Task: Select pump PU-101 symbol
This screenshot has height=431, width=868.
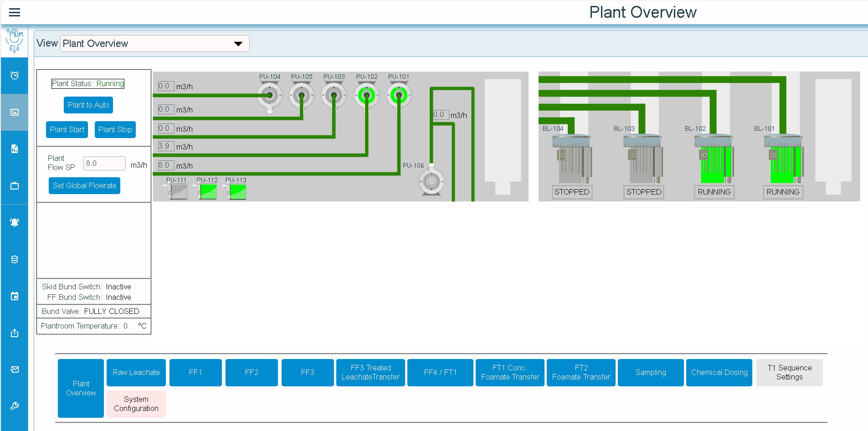Action: click(x=399, y=96)
